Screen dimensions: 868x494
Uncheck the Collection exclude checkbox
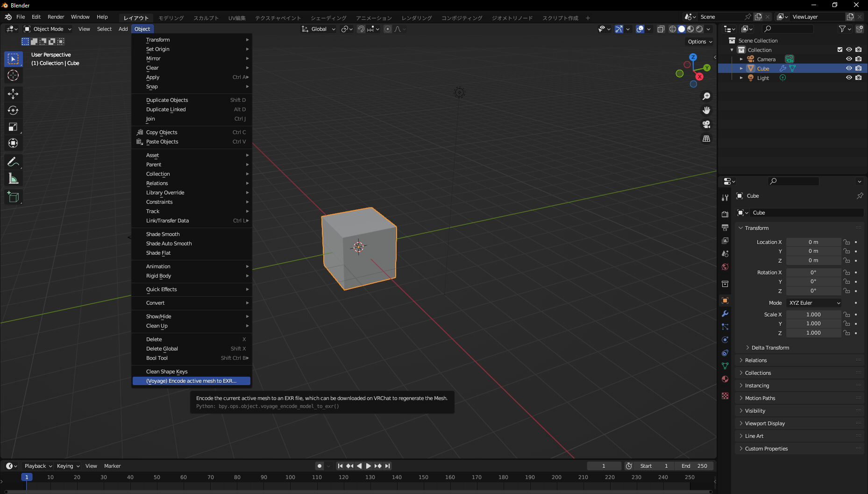[x=840, y=50]
